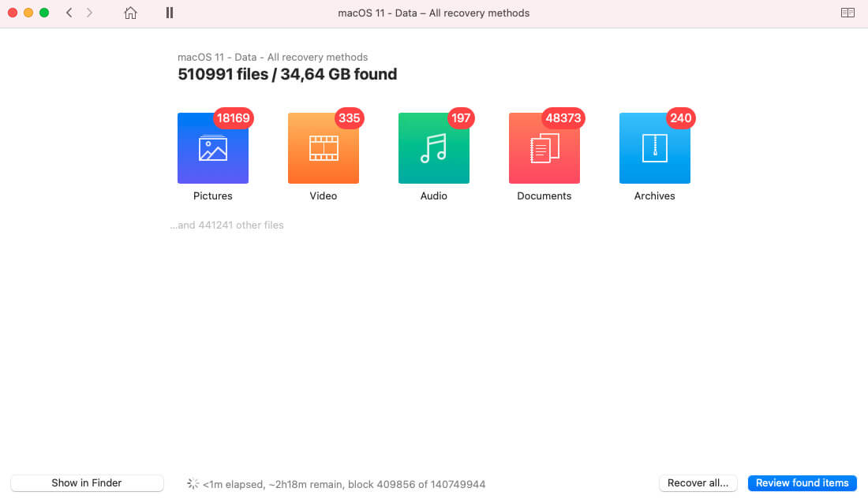Click the Video label under the tile
Screen dimensions: 868x499
(x=324, y=196)
